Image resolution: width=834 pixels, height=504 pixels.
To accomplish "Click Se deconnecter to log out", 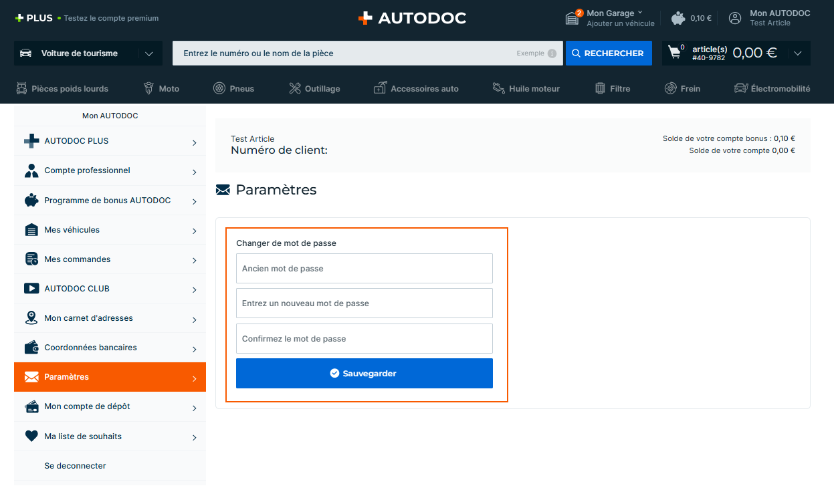I will [x=75, y=466].
